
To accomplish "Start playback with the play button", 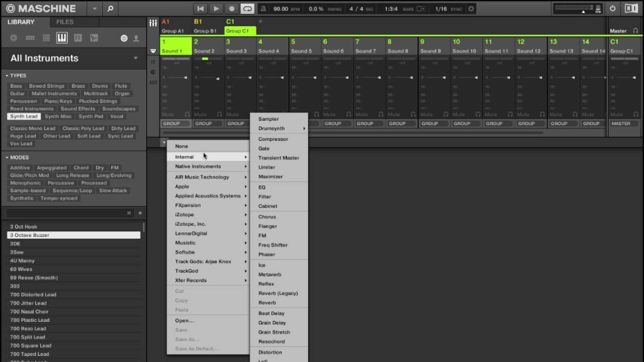I will click(x=216, y=9).
